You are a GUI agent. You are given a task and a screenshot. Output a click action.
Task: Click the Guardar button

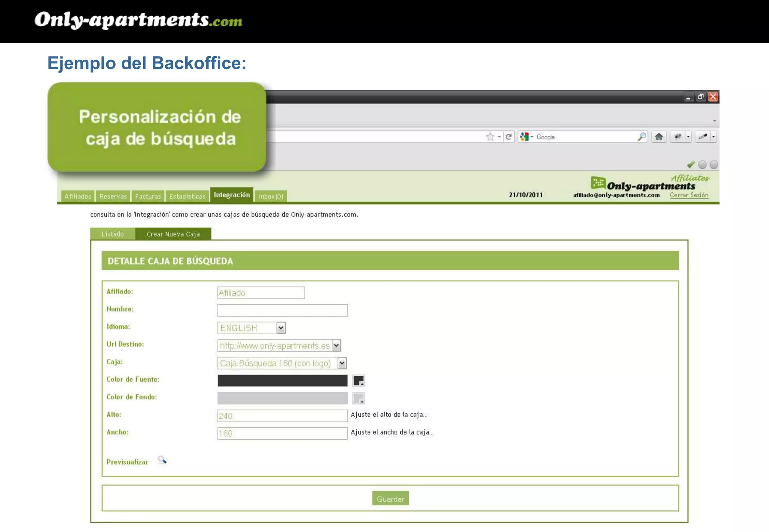point(391,499)
